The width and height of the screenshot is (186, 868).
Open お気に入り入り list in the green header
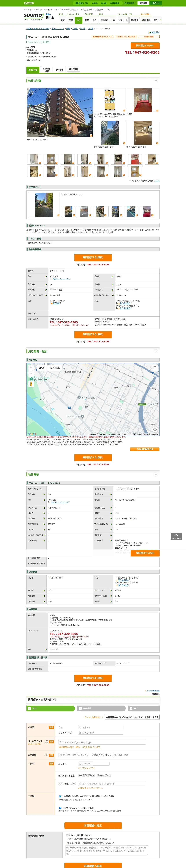click(82, 3)
